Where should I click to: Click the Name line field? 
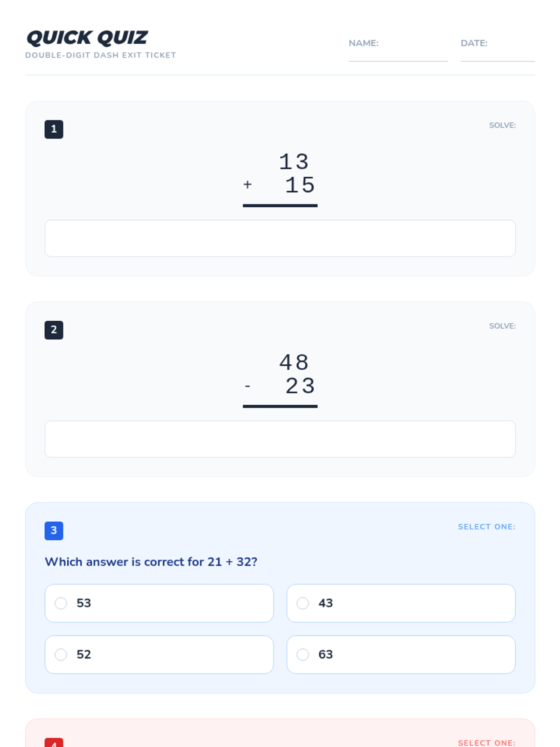coord(398,51)
